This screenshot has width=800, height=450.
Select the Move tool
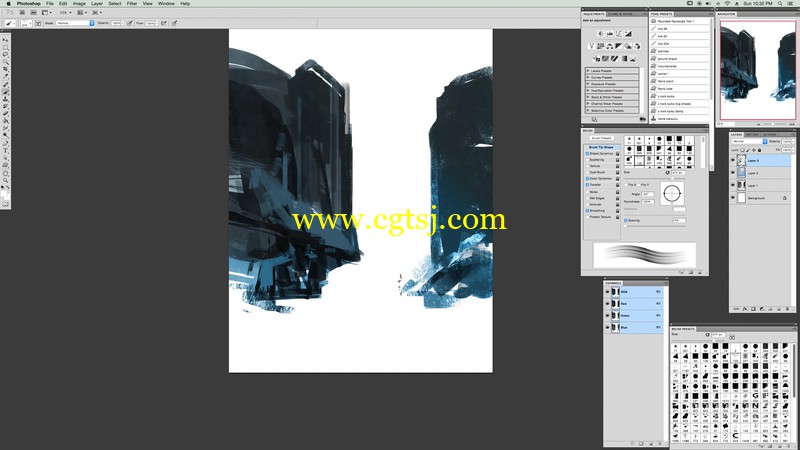[x=6, y=40]
